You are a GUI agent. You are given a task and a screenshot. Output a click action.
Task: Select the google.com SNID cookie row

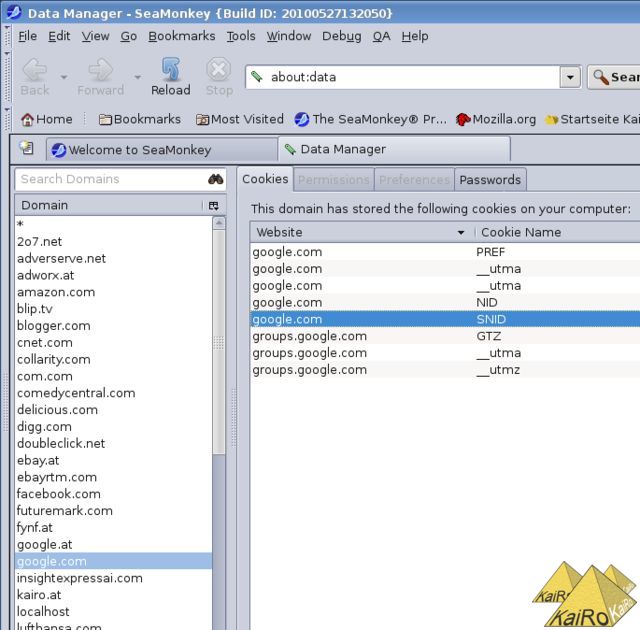tap(445, 319)
